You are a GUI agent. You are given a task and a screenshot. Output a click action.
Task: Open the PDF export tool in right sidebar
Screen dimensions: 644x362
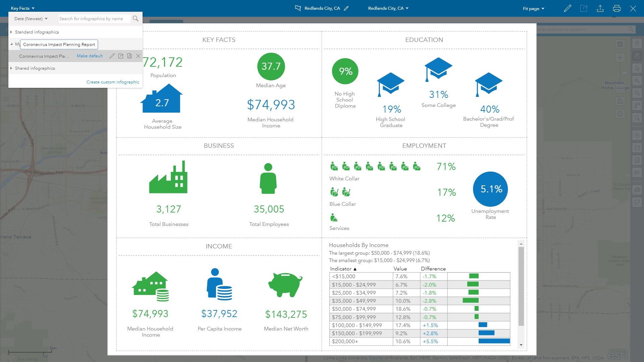coord(637,160)
